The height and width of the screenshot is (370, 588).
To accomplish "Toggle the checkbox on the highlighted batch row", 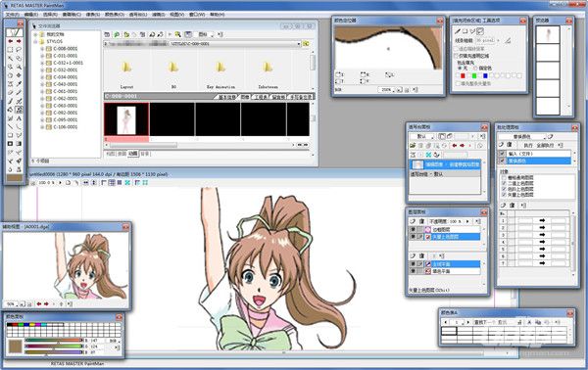I will [x=502, y=161].
